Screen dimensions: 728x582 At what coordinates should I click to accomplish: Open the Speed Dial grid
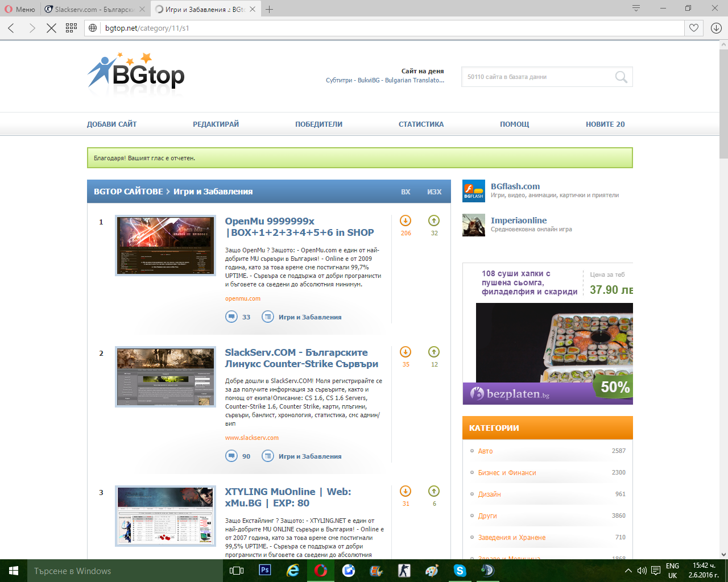pyautogui.click(x=71, y=28)
